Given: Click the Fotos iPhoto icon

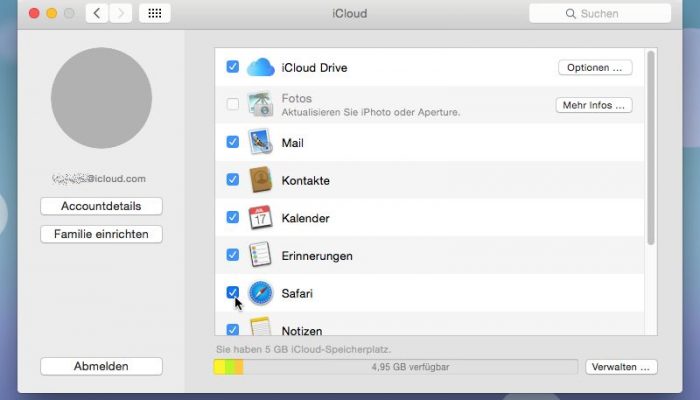Looking at the screenshot, I should pyautogui.click(x=261, y=104).
